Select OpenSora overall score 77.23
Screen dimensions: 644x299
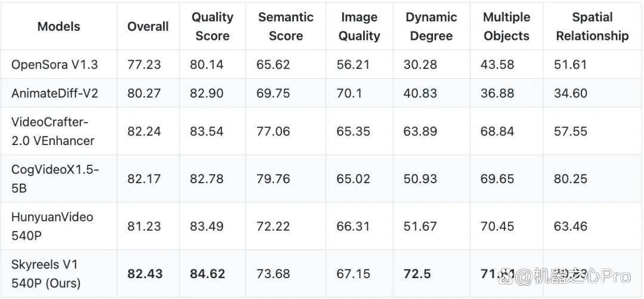[x=144, y=64]
